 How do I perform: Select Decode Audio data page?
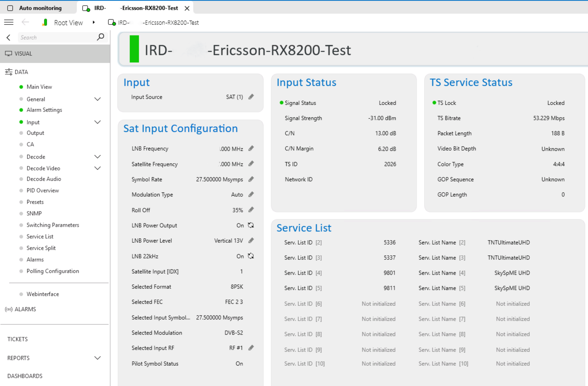44,179
